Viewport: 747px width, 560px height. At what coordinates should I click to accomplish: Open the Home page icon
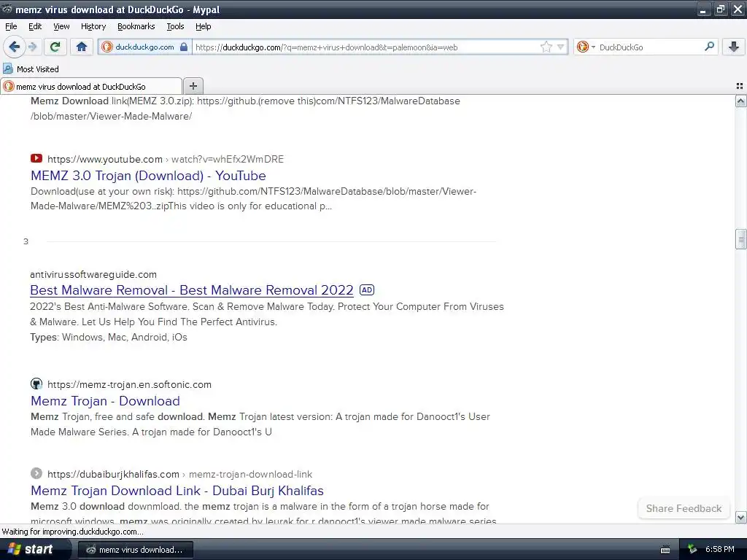(x=82, y=47)
